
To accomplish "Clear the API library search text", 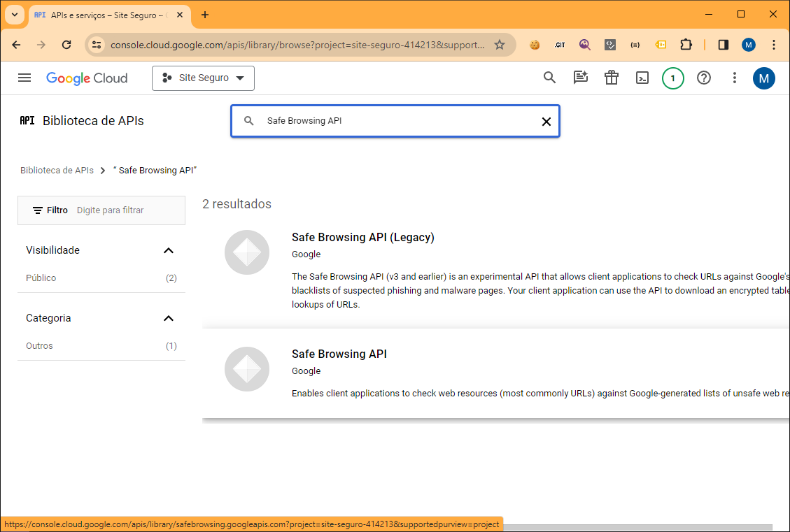I will tap(546, 122).
